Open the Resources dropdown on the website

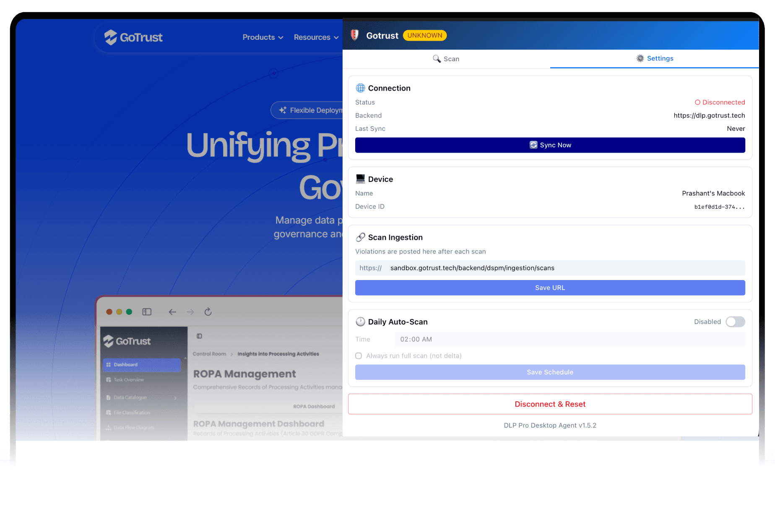pos(316,37)
